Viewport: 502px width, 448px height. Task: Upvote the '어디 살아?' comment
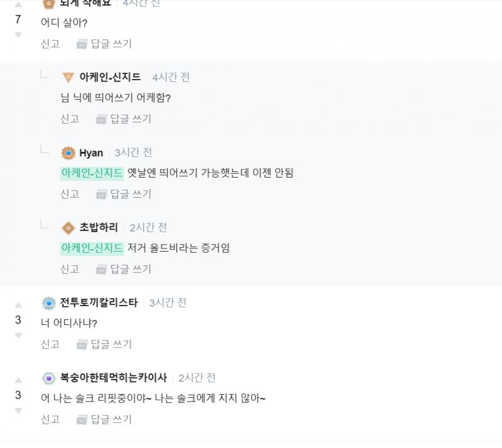[18, 5]
